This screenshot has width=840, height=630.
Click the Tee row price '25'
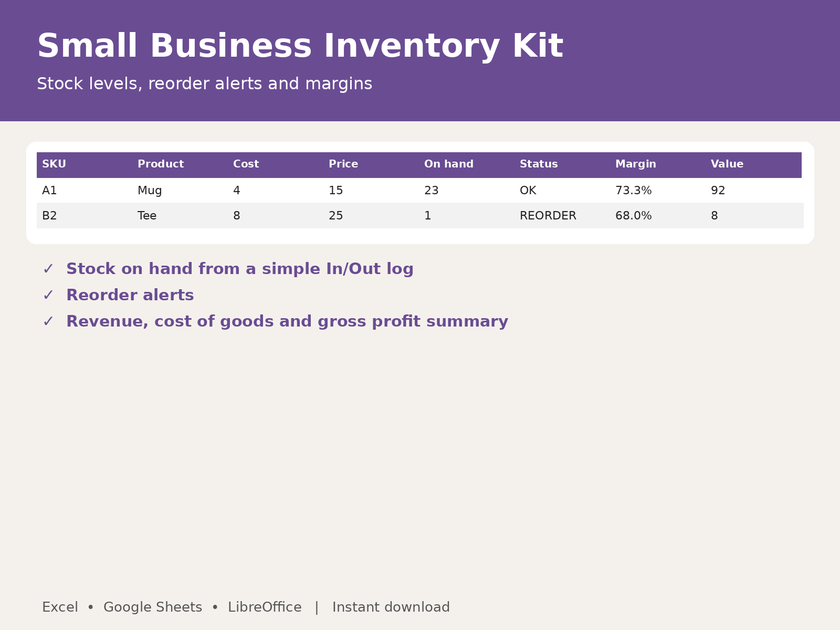(336, 216)
